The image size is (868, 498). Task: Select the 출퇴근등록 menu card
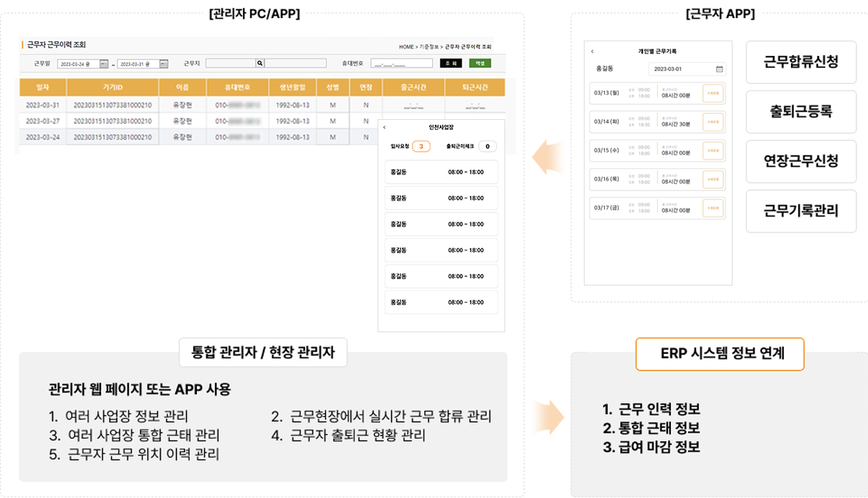point(800,112)
